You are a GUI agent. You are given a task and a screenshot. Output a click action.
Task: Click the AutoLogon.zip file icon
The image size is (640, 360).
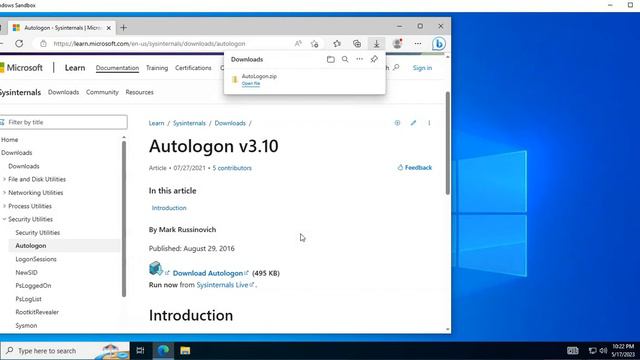point(235,80)
